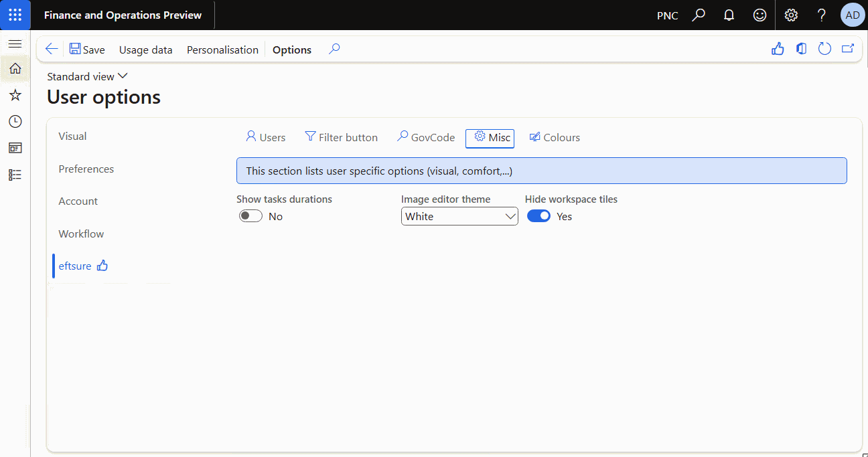Image resolution: width=868 pixels, height=457 pixels.
Task: Click the back arrow in action pane
Action: coord(51,49)
